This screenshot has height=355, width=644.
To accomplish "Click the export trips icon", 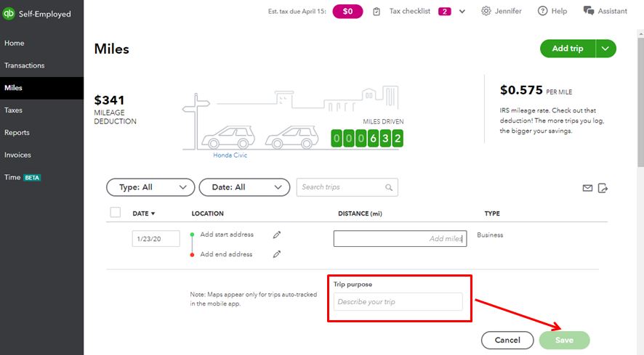I will tap(603, 188).
